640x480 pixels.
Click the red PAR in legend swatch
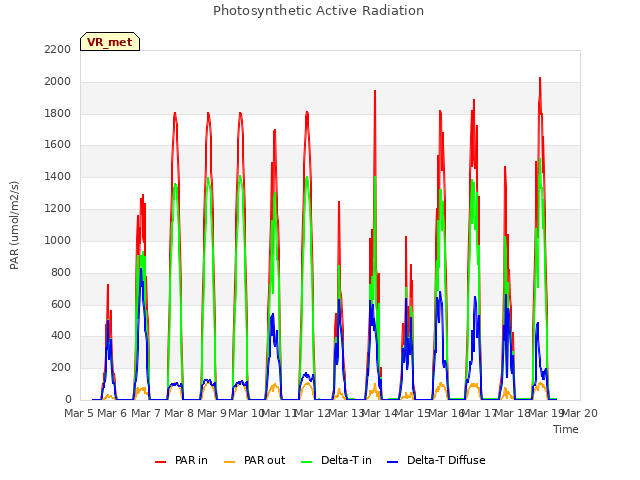pos(160,462)
